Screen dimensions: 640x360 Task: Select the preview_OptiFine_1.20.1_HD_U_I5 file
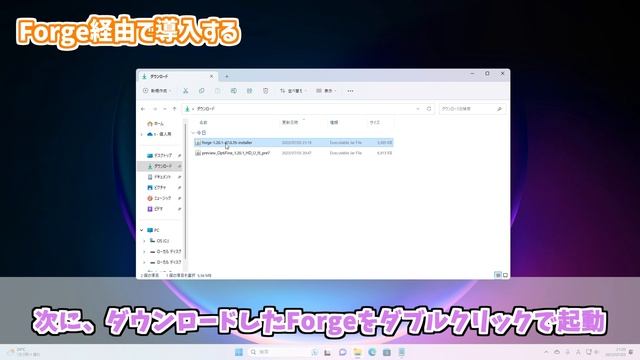pos(293,153)
